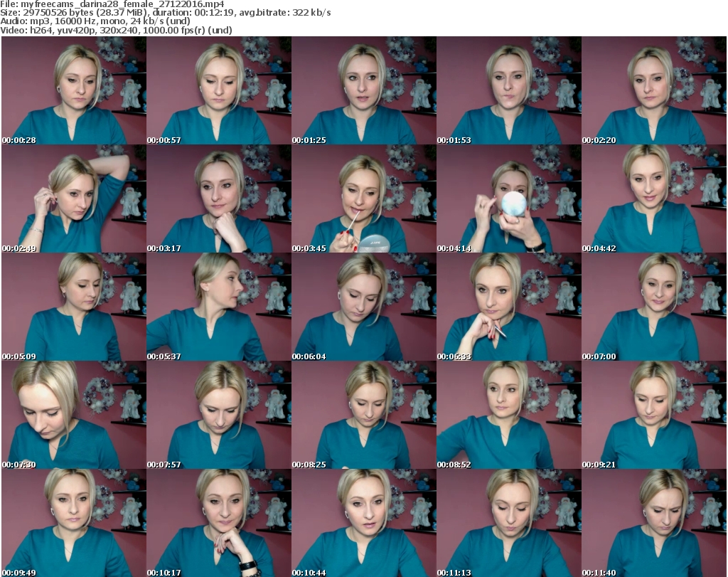This screenshot has height=577, width=728.
Task: Select the frame timestamped 00:10:17
Action: click(x=219, y=523)
